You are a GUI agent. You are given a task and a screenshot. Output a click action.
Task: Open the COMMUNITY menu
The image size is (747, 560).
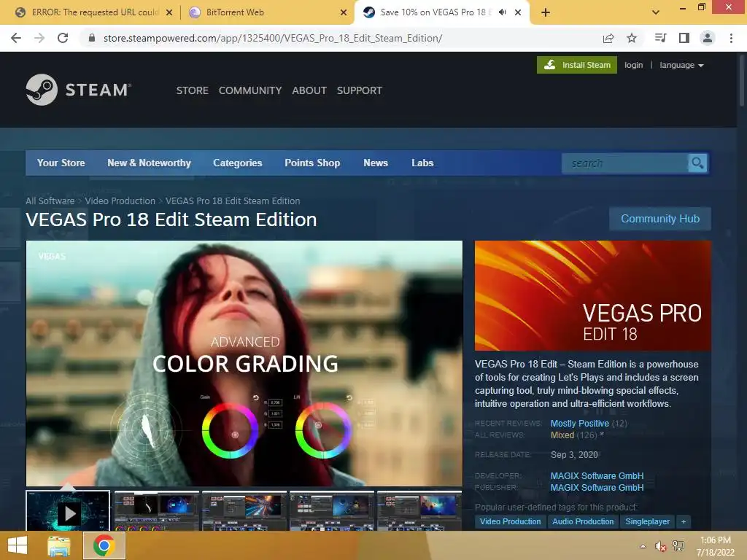[250, 90]
